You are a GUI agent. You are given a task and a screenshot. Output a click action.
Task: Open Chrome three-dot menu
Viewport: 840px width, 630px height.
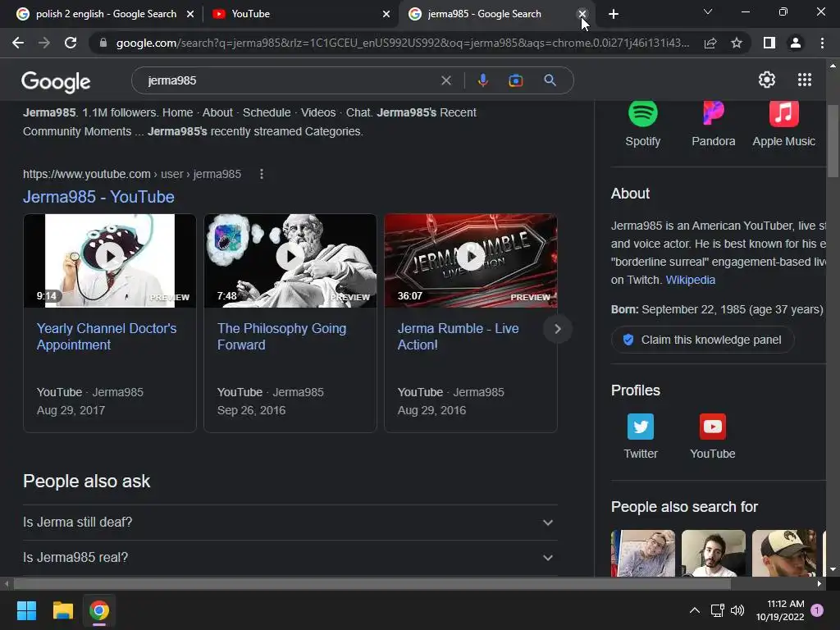(822, 43)
